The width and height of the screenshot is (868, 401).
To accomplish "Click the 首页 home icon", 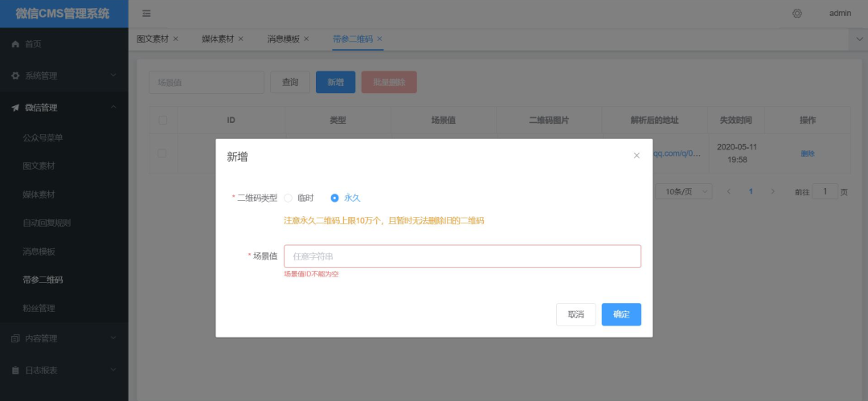I will click(x=15, y=44).
